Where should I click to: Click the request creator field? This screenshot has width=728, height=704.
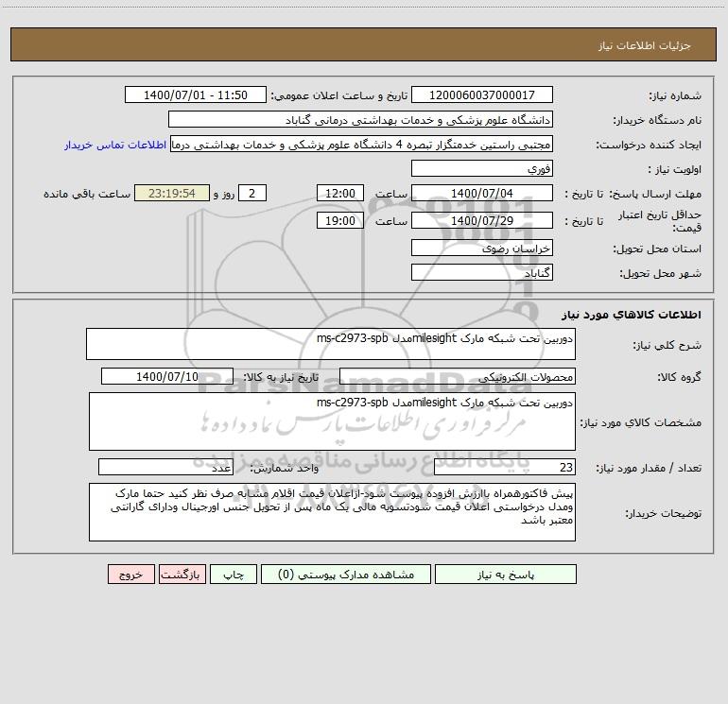(x=362, y=144)
